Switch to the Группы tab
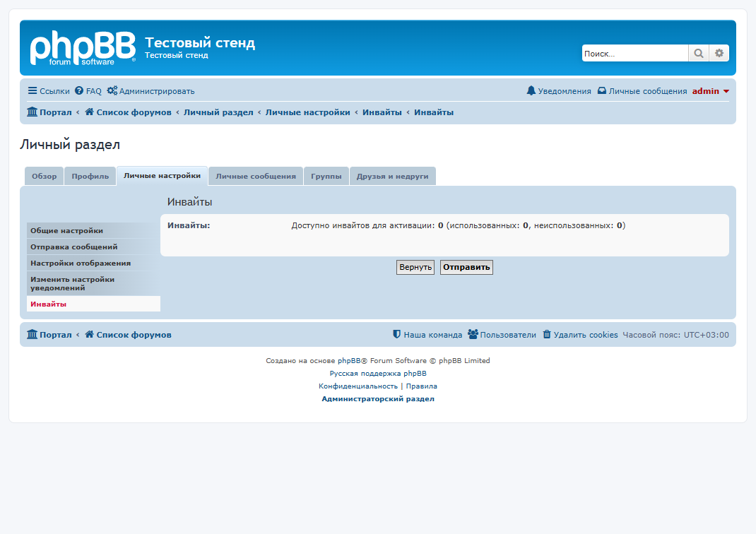 tap(326, 177)
